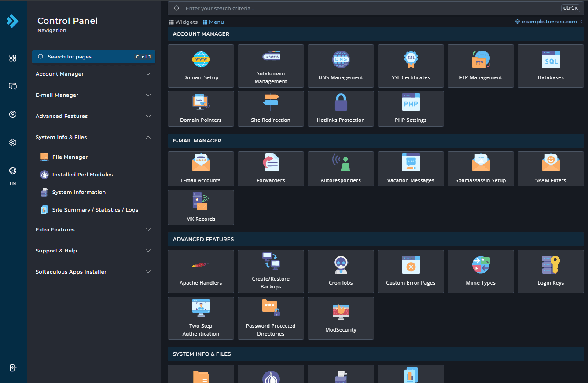Screen dimensions: 588x383
Task: Open Hotlinks Protection padlock icon
Action: point(341,102)
